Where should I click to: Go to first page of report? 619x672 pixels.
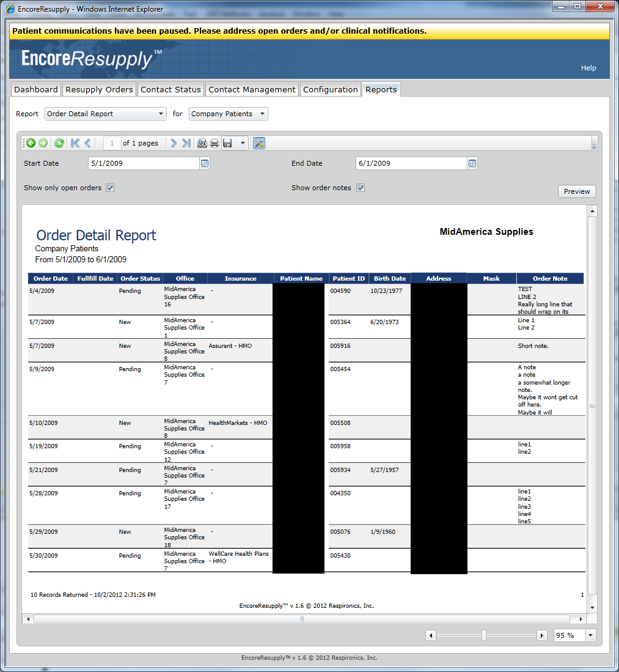(75, 143)
